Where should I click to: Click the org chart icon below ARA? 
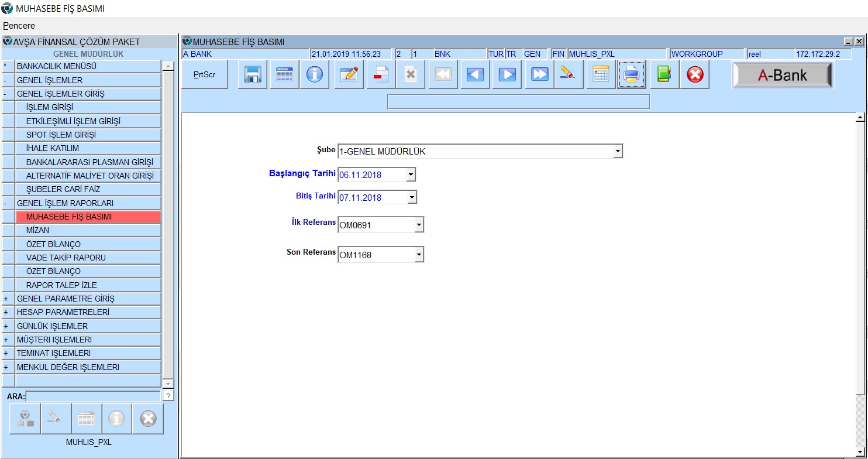coord(25,419)
